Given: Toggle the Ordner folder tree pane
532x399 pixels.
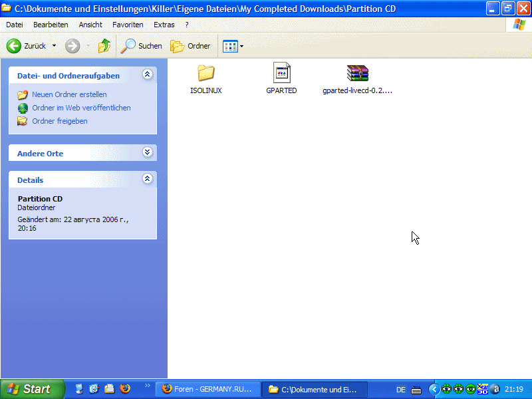Looking at the screenshot, I should pyautogui.click(x=190, y=46).
